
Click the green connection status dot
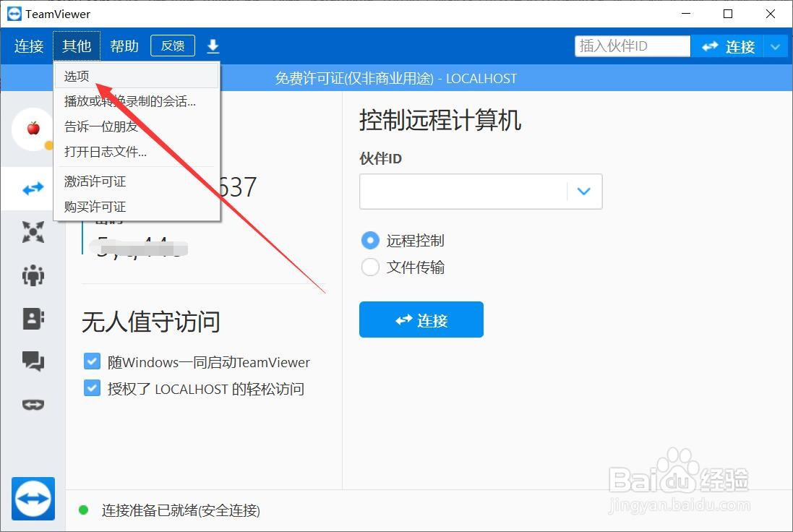84,510
